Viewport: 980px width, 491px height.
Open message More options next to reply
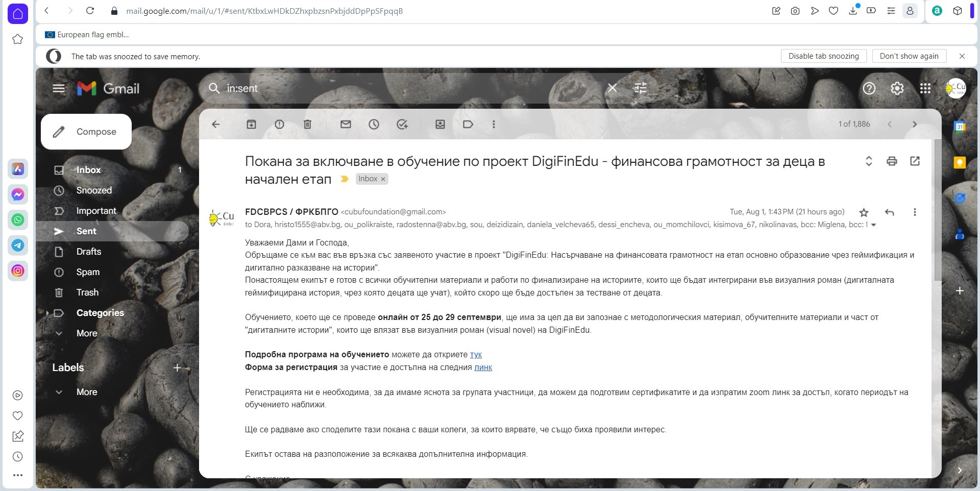pos(915,212)
